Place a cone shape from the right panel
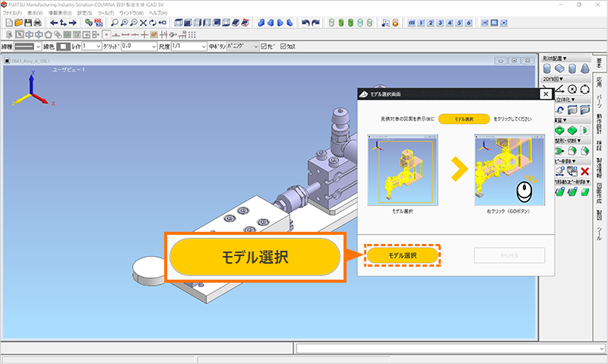 584,68
